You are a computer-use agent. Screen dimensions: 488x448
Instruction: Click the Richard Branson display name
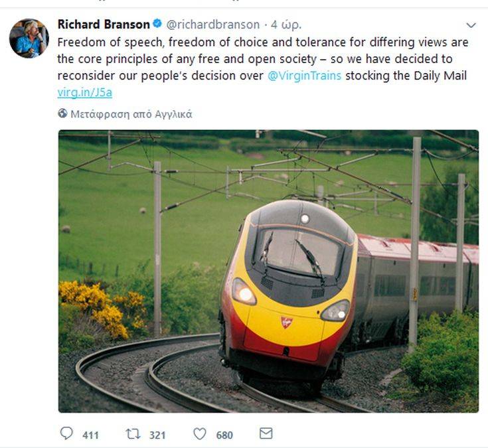[x=104, y=25]
